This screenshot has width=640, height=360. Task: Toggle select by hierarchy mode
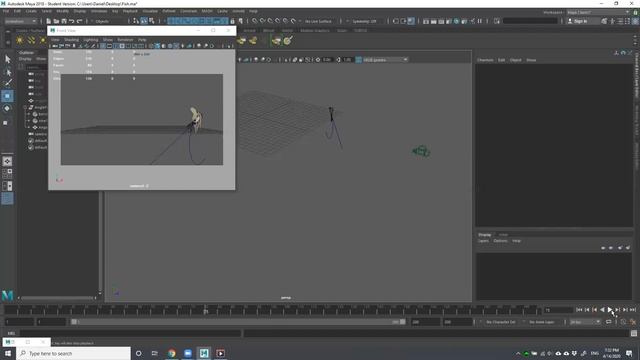pyautogui.click(x=136, y=21)
